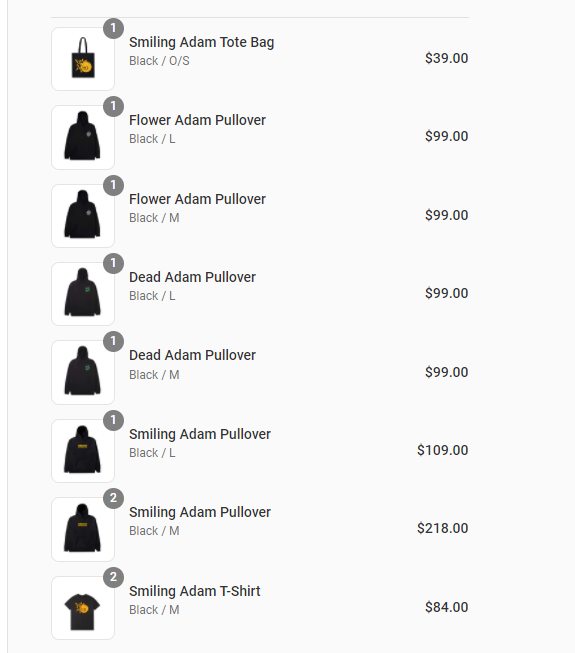Click quantity badge on Dead Adam Pullover L

pos(113,264)
